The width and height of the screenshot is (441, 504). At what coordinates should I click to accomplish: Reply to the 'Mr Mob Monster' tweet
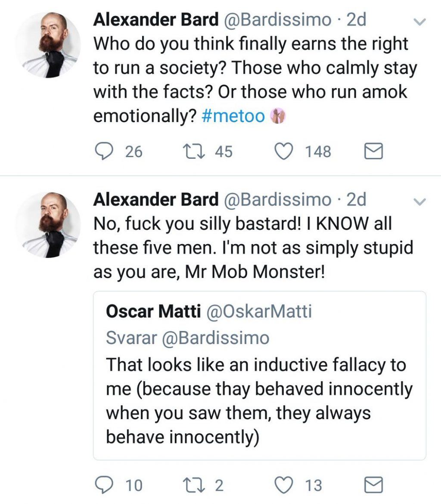point(102,485)
